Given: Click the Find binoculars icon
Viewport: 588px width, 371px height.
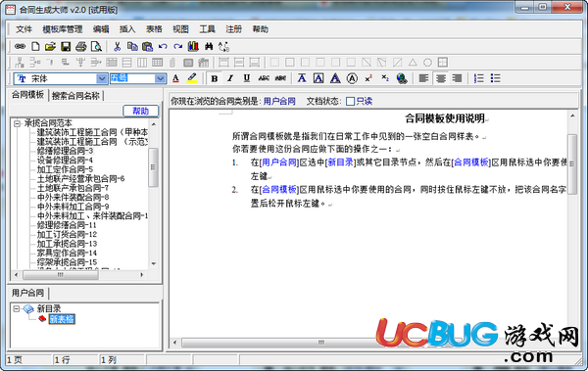Looking at the screenshot, I should (x=209, y=46).
